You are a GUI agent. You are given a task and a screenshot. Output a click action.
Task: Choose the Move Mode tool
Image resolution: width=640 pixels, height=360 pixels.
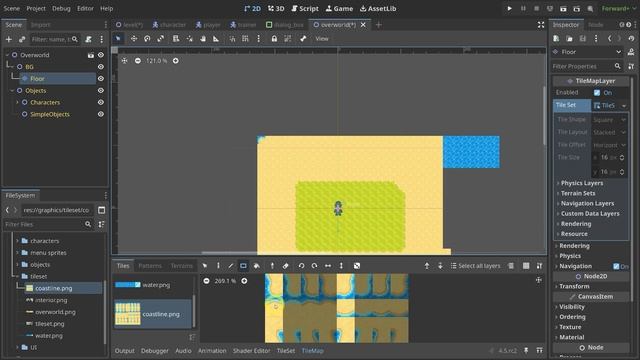(x=133, y=39)
